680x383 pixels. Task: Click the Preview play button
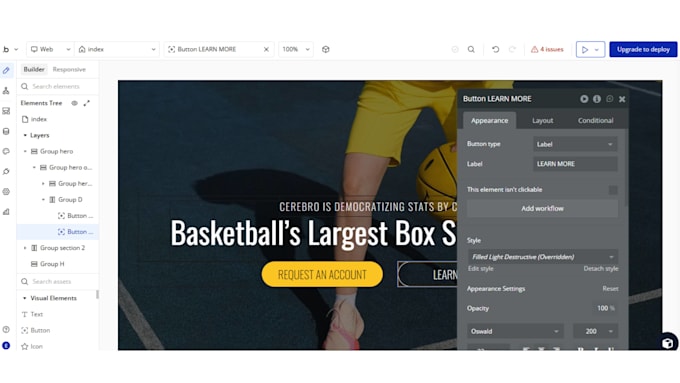[x=584, y=49]
